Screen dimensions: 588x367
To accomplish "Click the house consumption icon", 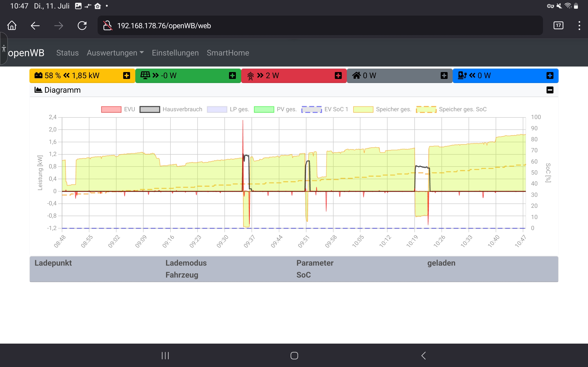I will coord(356,75).
